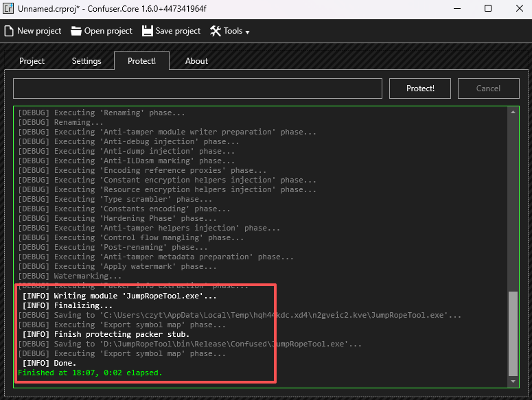Click the Open project folder icon

[x=76, y=31]
